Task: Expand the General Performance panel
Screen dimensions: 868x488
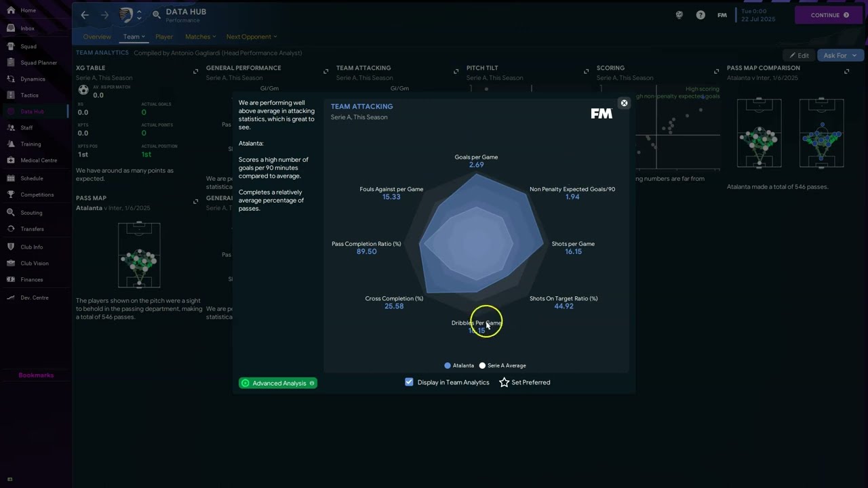Action: [326, 71]
